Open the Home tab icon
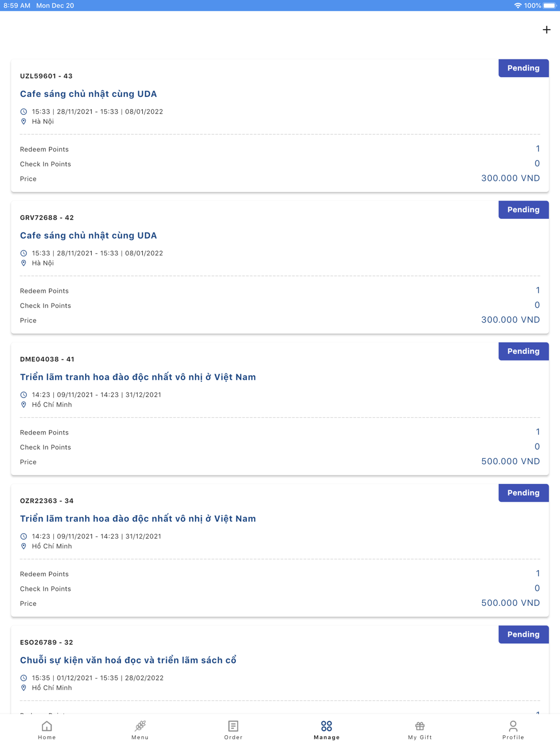Viewport: 560px width, 747px height. point(47,726)
